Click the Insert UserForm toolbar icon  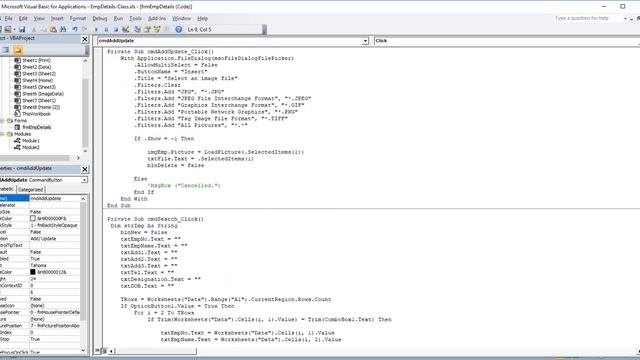pos(7,29)
